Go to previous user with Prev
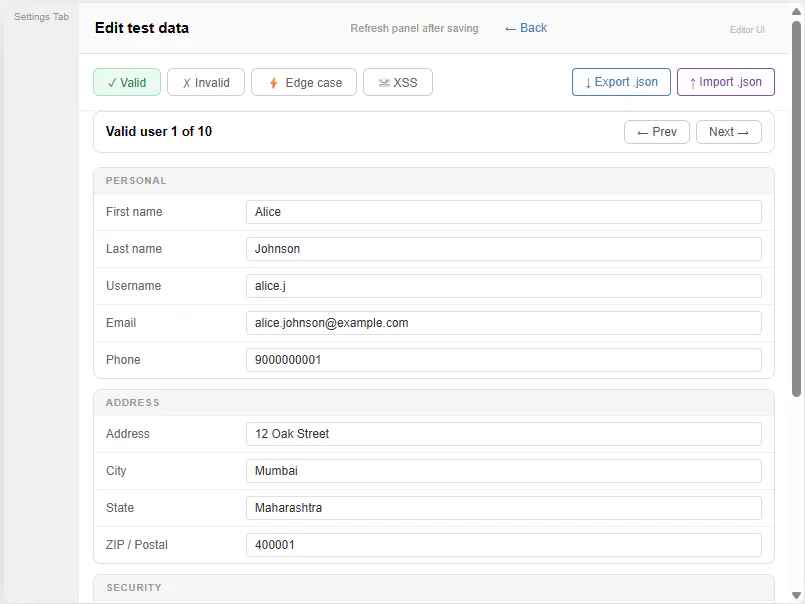 click(657, 132)
